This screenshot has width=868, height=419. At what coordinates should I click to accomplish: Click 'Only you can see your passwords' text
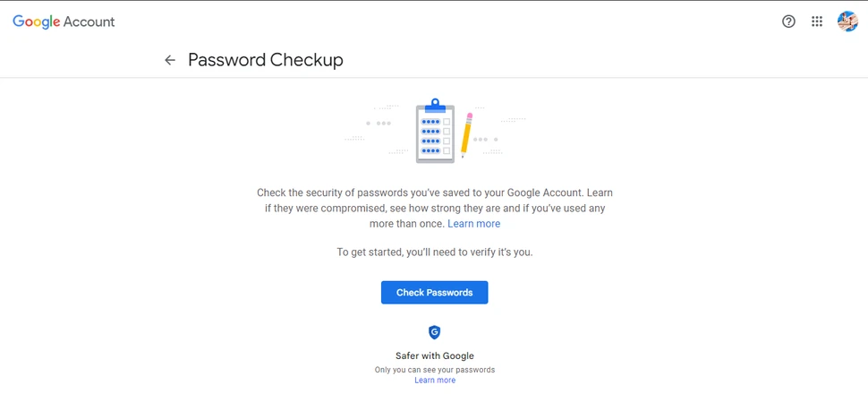click(434, 370)
